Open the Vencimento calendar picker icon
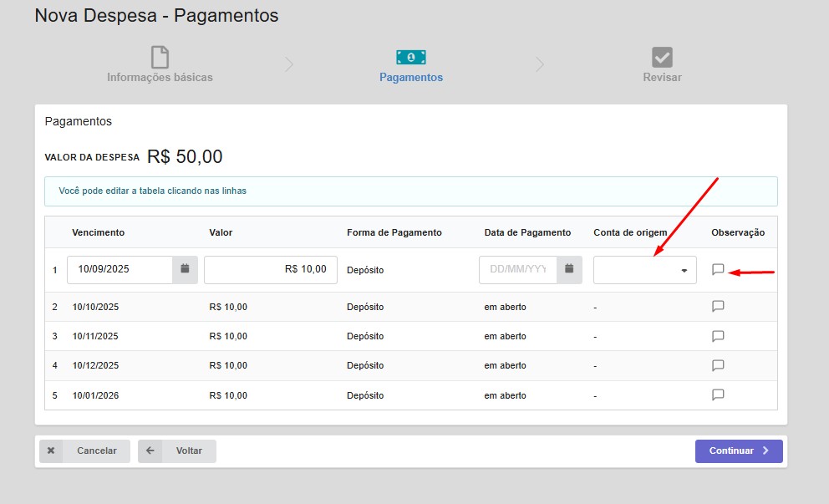This screenshot has width=829, height=504. pos(185,269)
